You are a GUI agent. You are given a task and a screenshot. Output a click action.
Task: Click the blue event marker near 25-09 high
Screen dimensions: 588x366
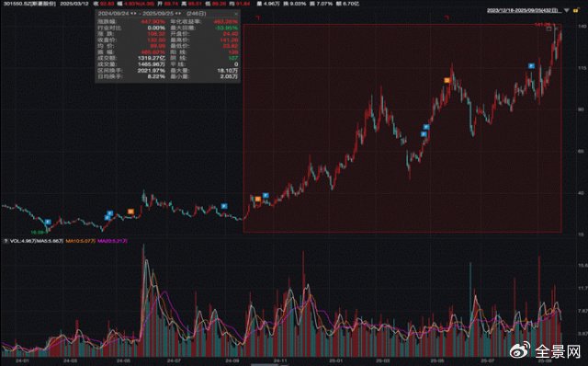(531, 66)
